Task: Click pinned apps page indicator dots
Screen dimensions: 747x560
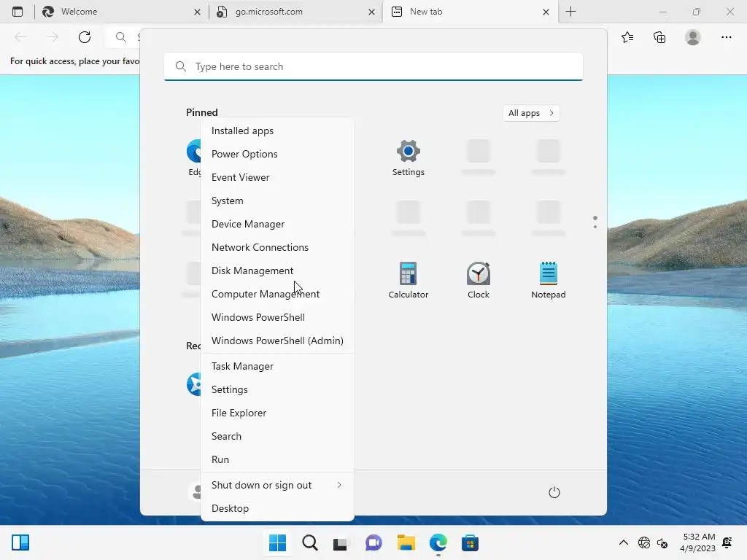Action: [595, 222]
